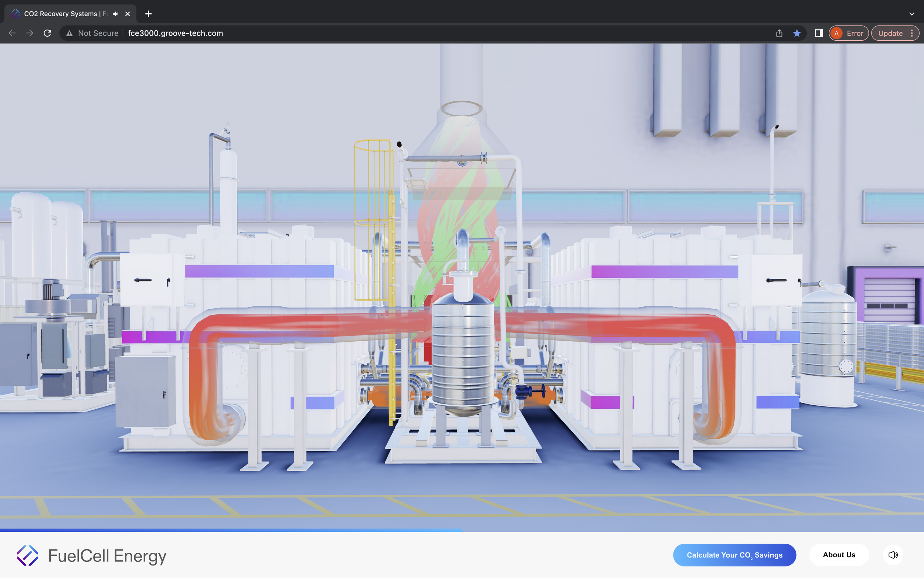Expand the tab search chevron
This screenshot has height=578, width=924.
pyautogui.click(x=912, y=14)
